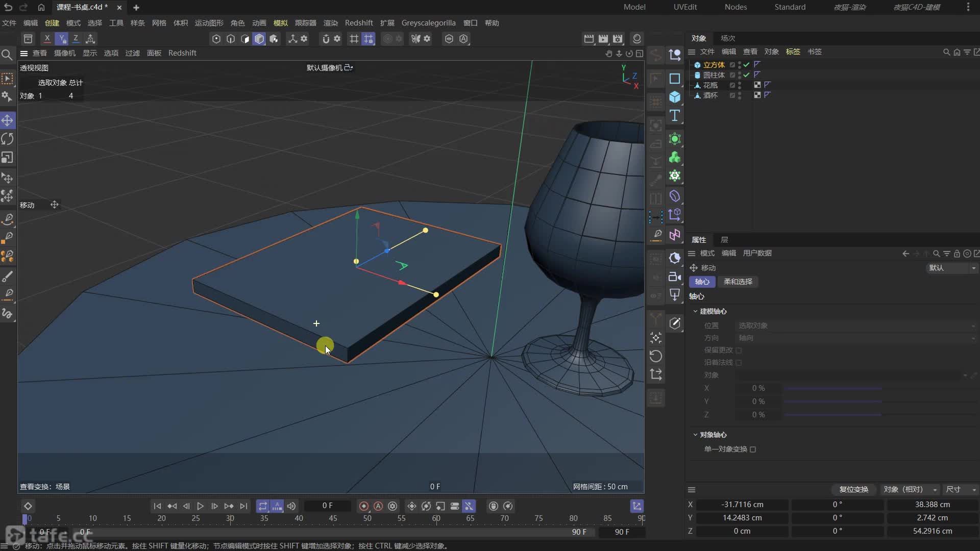Click the record keyframe button
Image resolution: width=980 pixels, height=551 pixels.
364,506
